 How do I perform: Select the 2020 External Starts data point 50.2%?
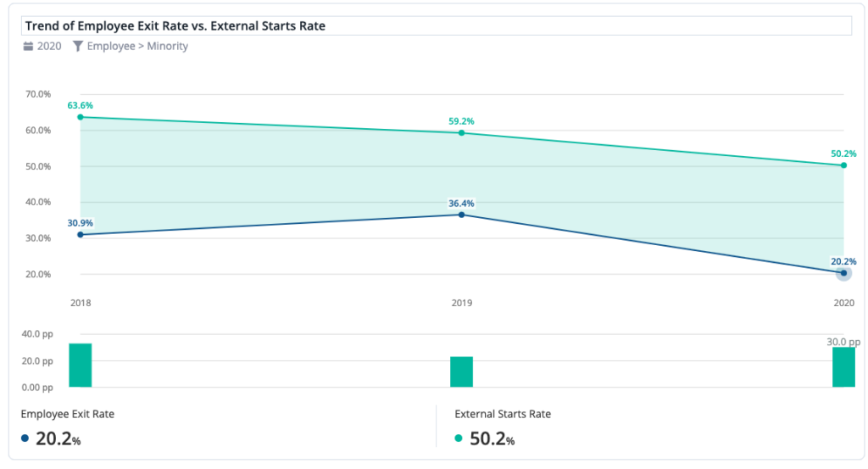coord(843,165)
